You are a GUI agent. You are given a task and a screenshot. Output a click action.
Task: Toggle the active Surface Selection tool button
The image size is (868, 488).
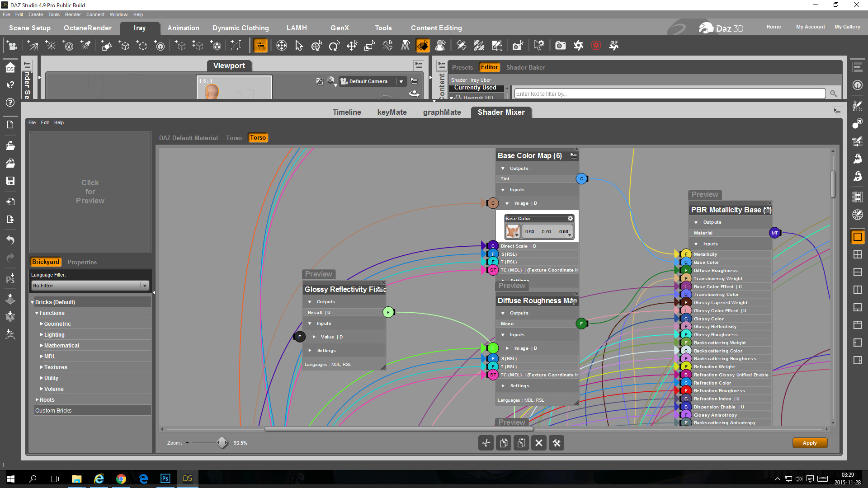[423, 46]
